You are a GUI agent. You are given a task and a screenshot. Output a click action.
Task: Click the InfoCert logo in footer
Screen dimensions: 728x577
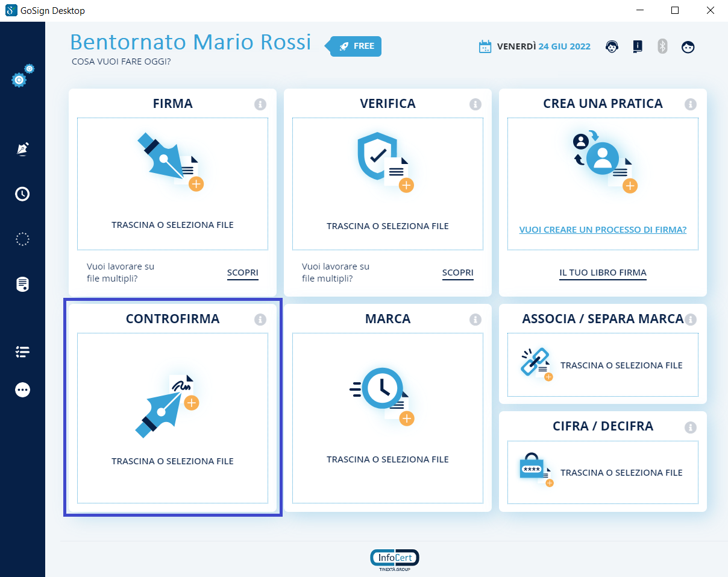[x=395, y=560]
